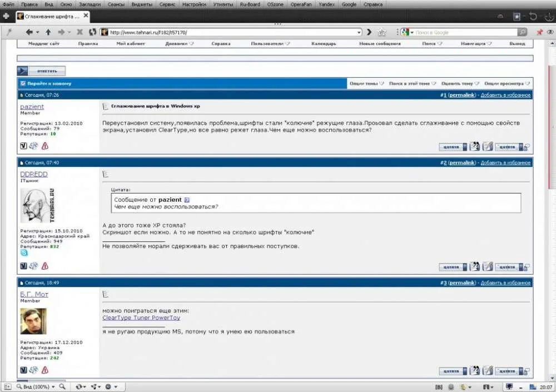Open the Вид (100%) zoom dropdown
The height and width of the screenshot is (392, 556).
(53, 387)
